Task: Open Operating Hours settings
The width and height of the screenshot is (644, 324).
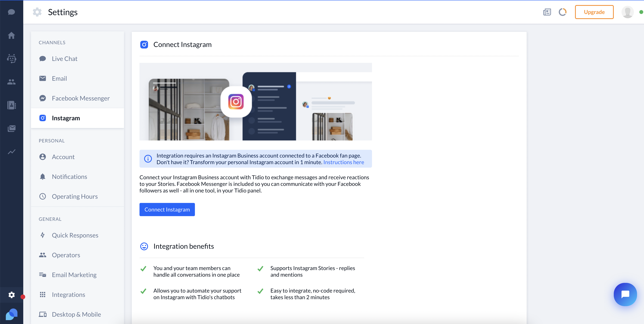Action: 77,196
